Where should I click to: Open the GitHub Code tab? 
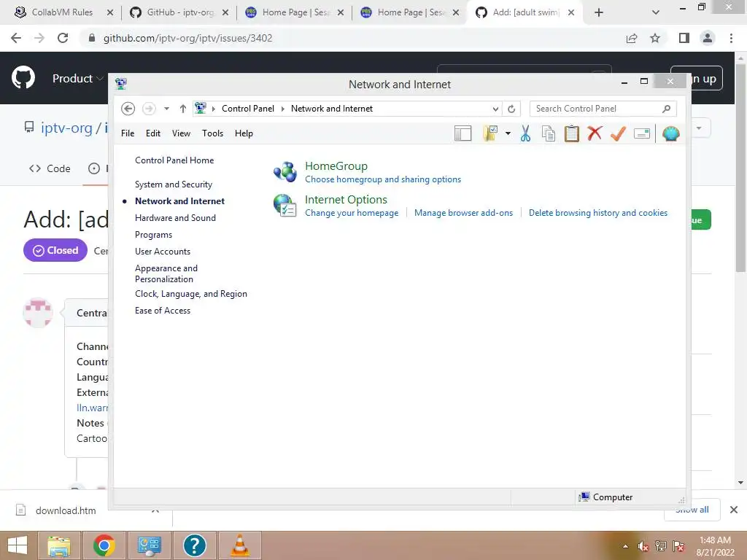point(50,168)
